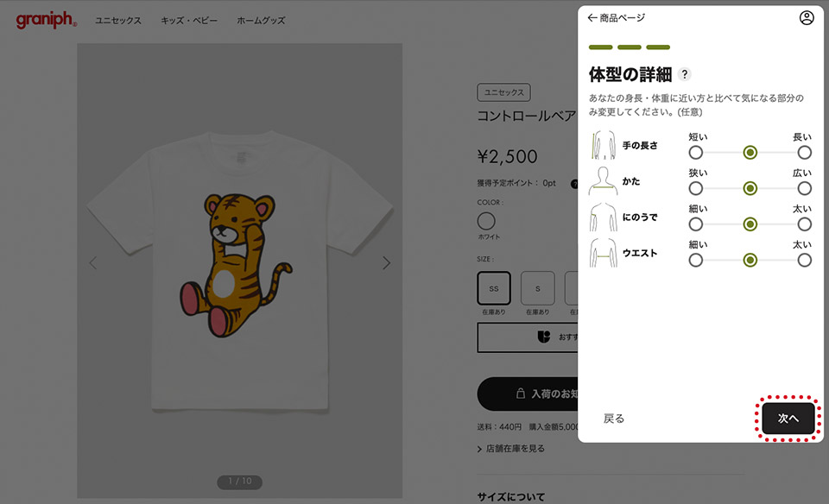
Task: Click the help question mark beside 体型の詳細
Action: [684, 74]
